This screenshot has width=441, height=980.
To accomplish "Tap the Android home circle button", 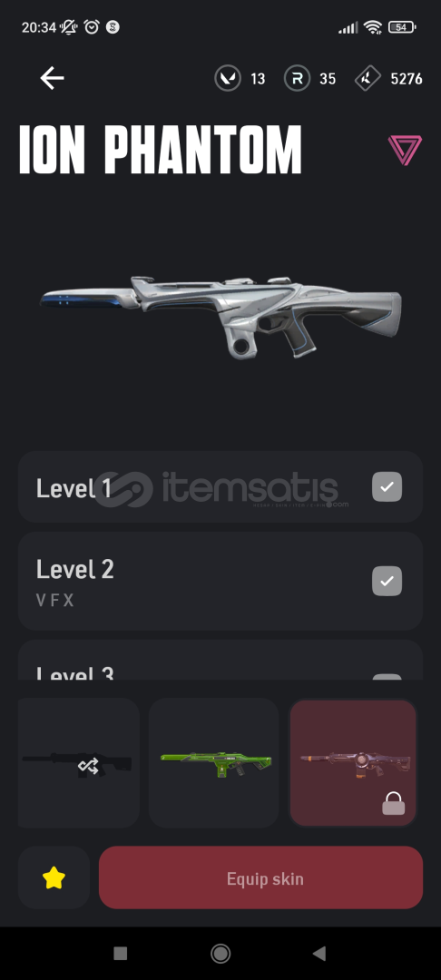I will pos(220,953).
